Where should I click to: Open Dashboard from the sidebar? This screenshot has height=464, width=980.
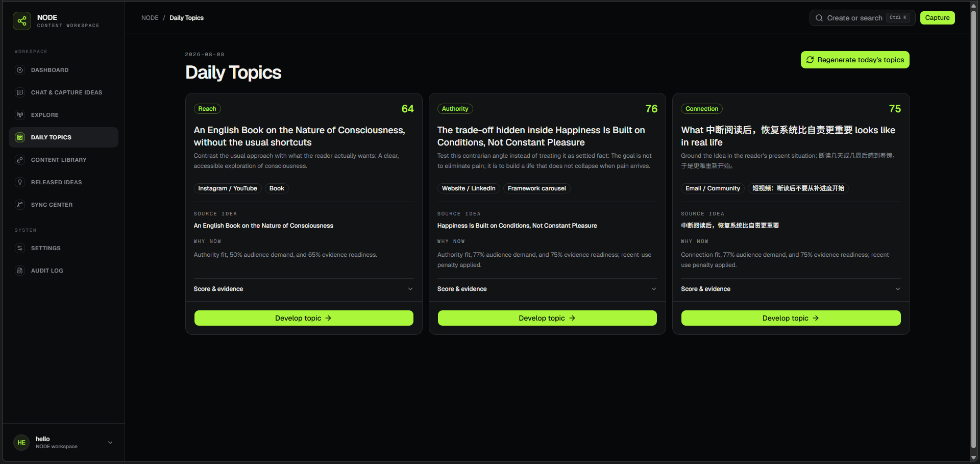[x=63, y=70]
